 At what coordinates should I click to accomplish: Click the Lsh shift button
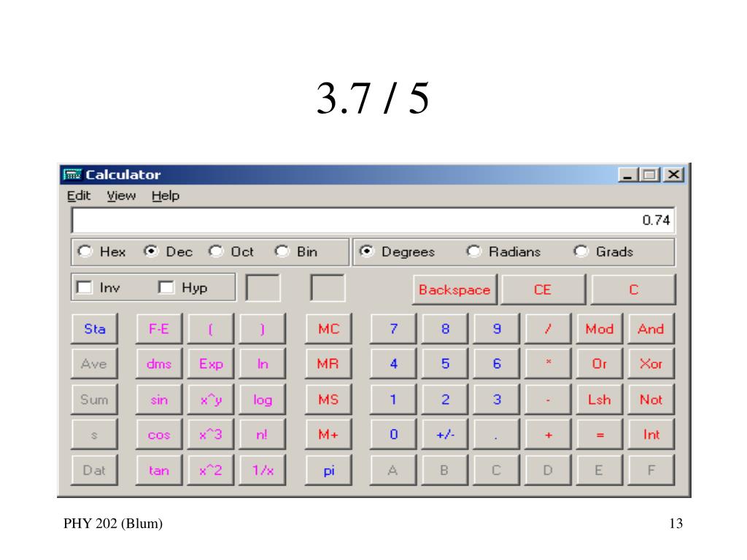pos(600,399)
